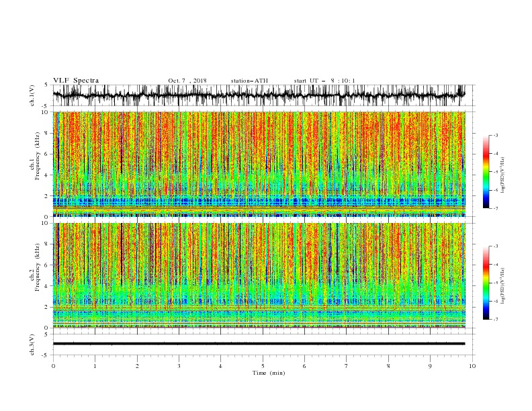The image size is (532, 411).
Task: Click the "station=ATH" label
Action: click(249, 81)
